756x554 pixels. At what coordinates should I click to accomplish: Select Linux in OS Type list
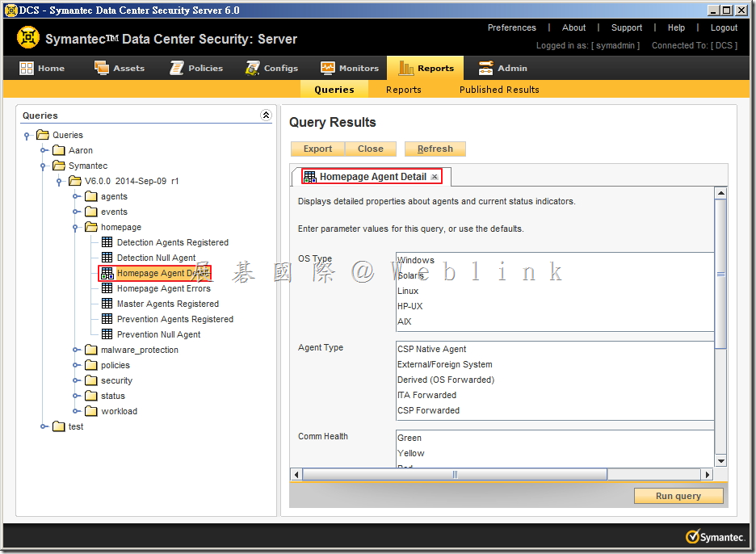[x=555, y=291]
